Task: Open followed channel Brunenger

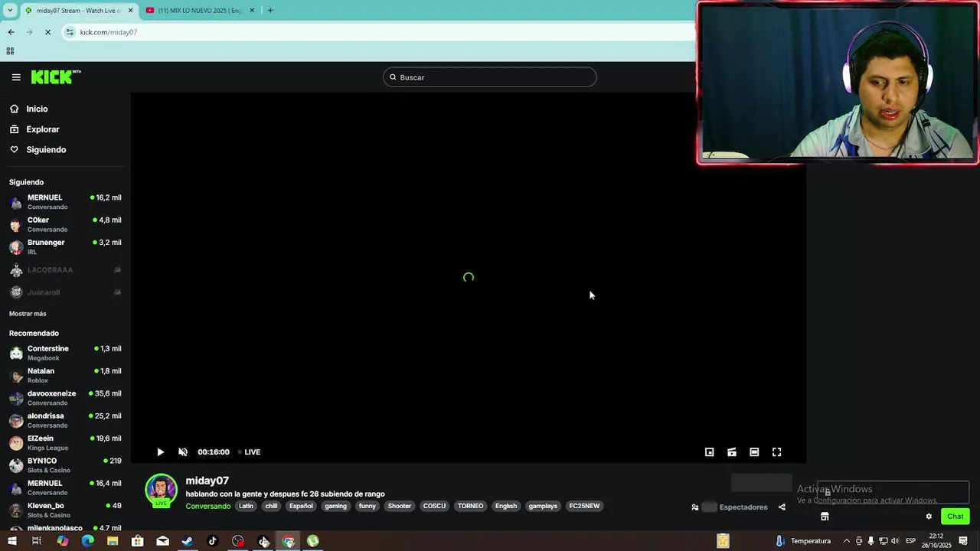Action: [x=65, y=246]
